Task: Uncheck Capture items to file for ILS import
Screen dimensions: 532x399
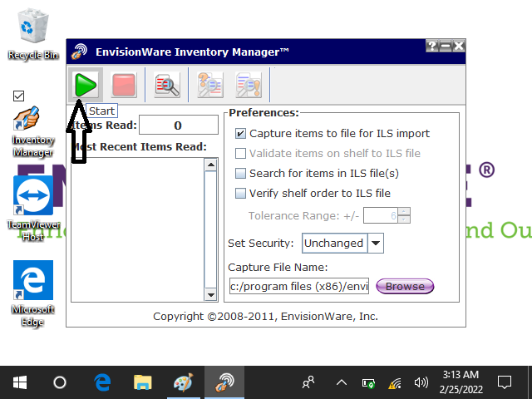Action: point(240,134)
